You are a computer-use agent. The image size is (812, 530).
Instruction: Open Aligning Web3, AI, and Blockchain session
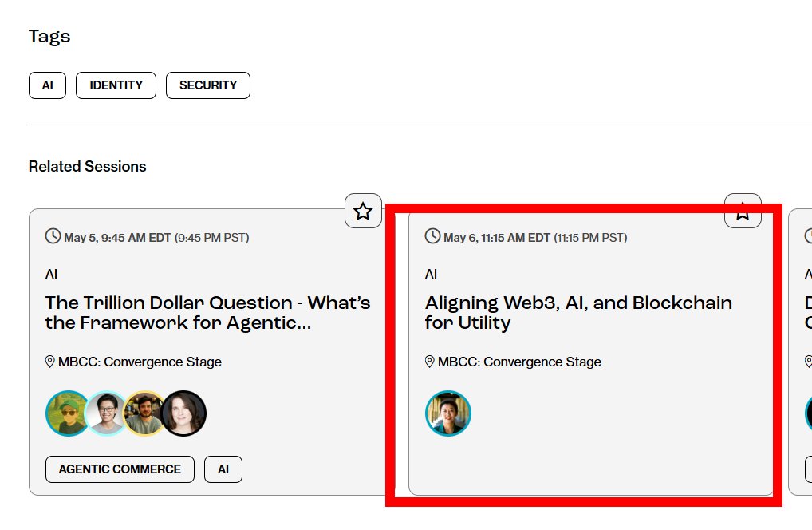[578, 313]
